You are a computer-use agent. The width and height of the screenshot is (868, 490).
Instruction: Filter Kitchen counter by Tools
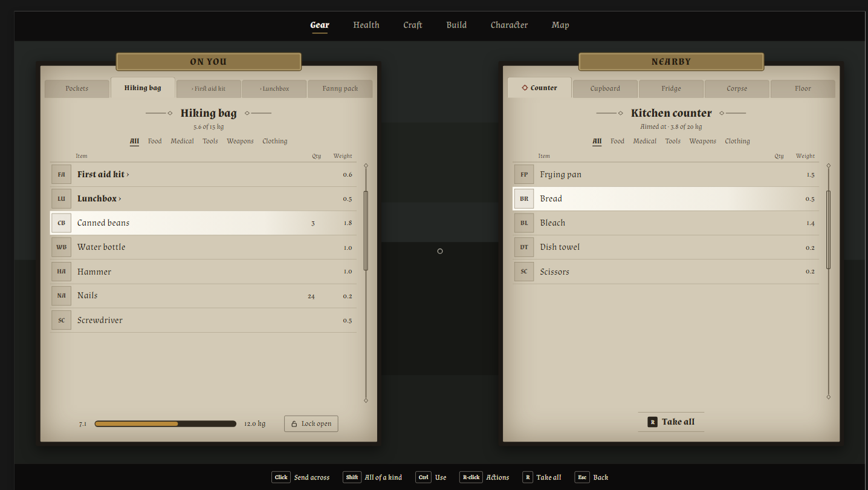pyautogui.click(x=673, y=141)
